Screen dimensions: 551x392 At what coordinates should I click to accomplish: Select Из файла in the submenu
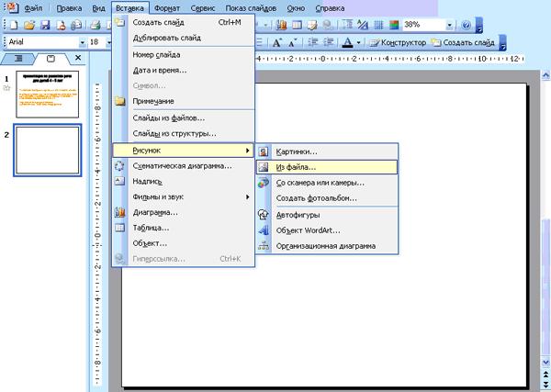coord(327,167)
